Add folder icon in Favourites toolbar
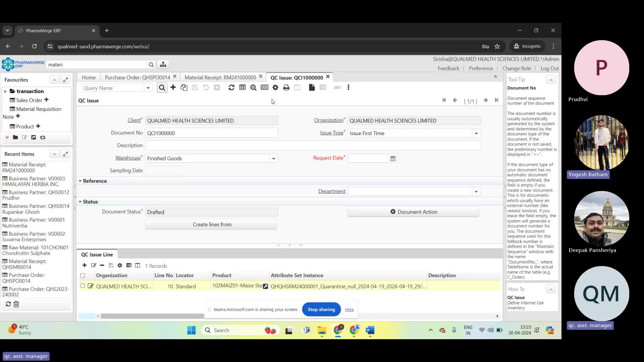This screenshot has width=644, height=362. 15,137
